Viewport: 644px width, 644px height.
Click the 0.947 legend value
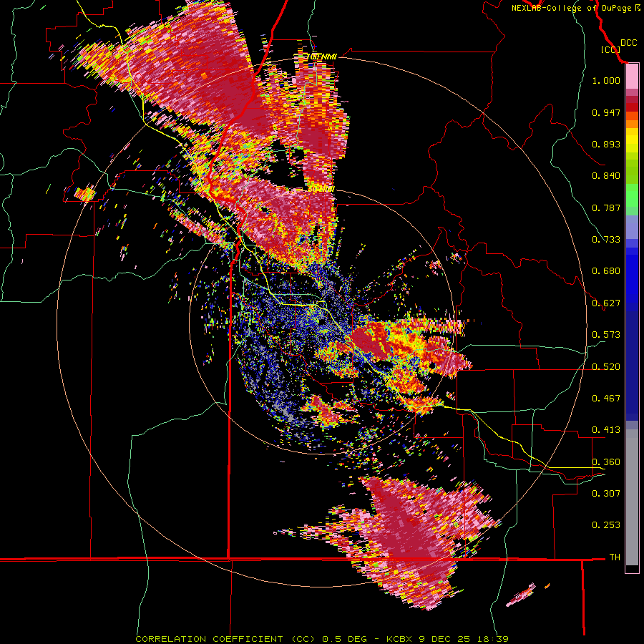tap(606, 112)
